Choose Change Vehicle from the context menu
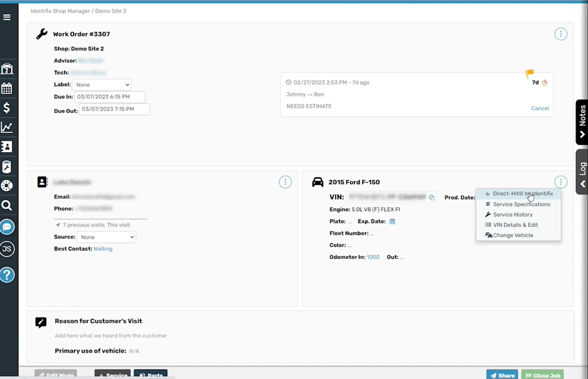 tap(513, 235)
